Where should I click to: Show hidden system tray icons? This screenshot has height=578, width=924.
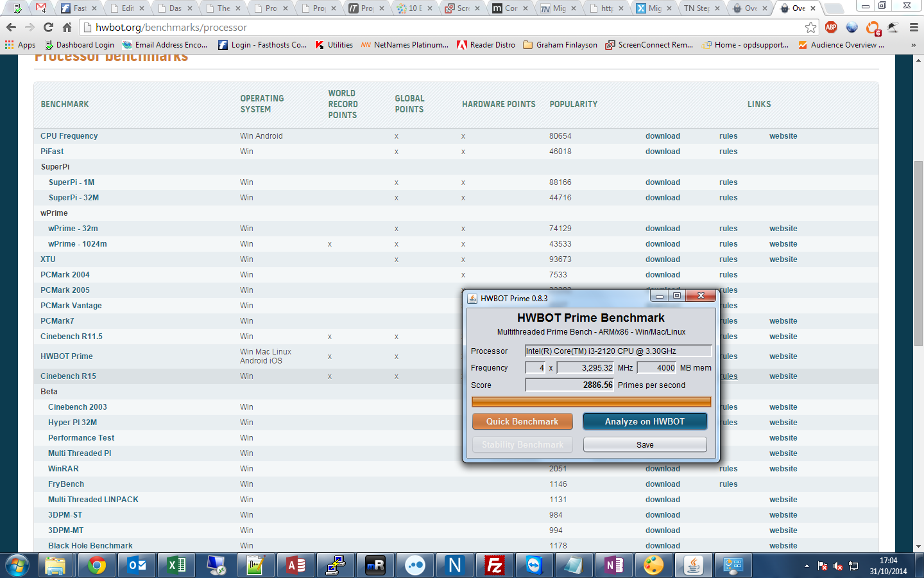click(x=807, y=566)
